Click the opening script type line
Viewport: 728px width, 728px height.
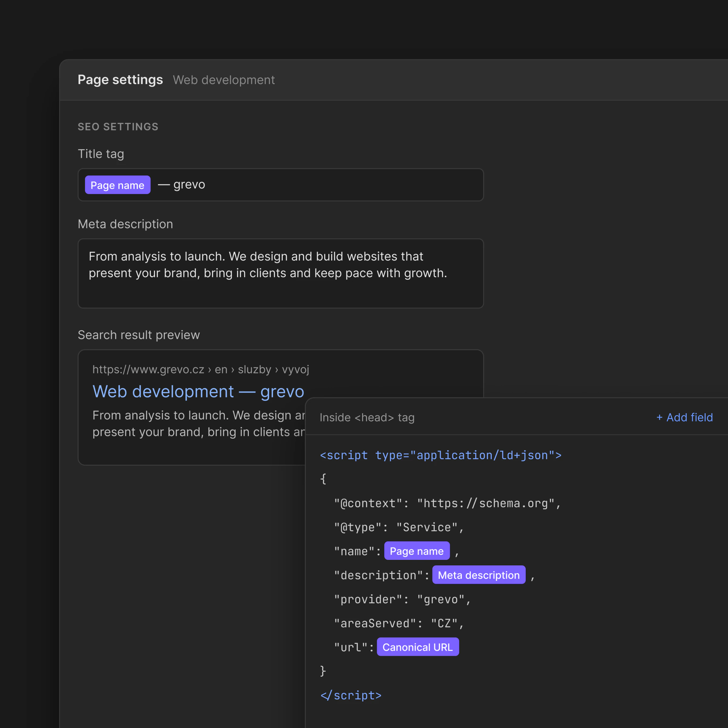(x=441, y=455)
